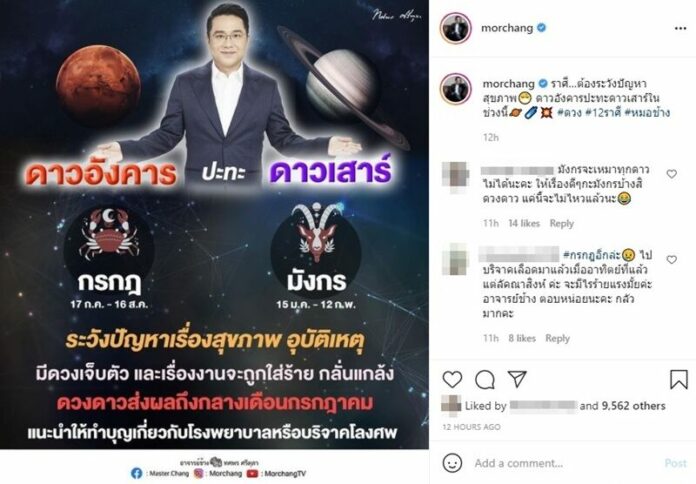The width and height of the screenshot is (696, 484).
Task: Click the Post button
Action: pyautogui.click(x=675, y=463)
